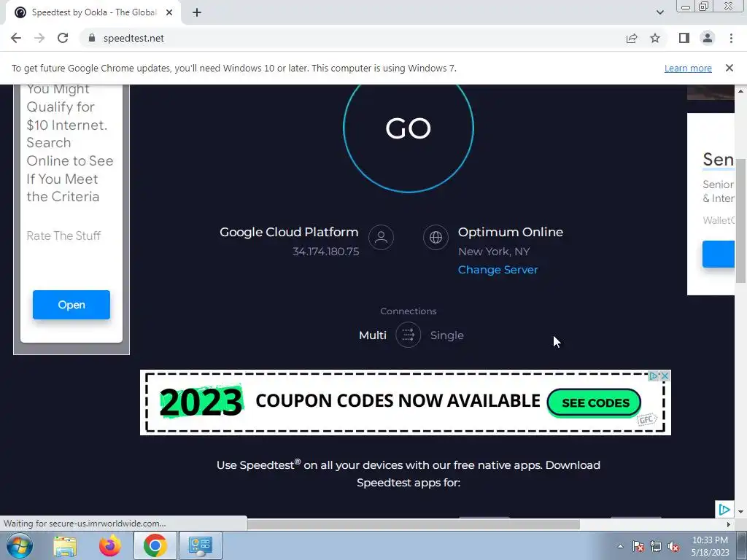This screenshot has height=560, width=747.
Task: Open the tab search dropdown chevron
Action: [x=659, y=12]
